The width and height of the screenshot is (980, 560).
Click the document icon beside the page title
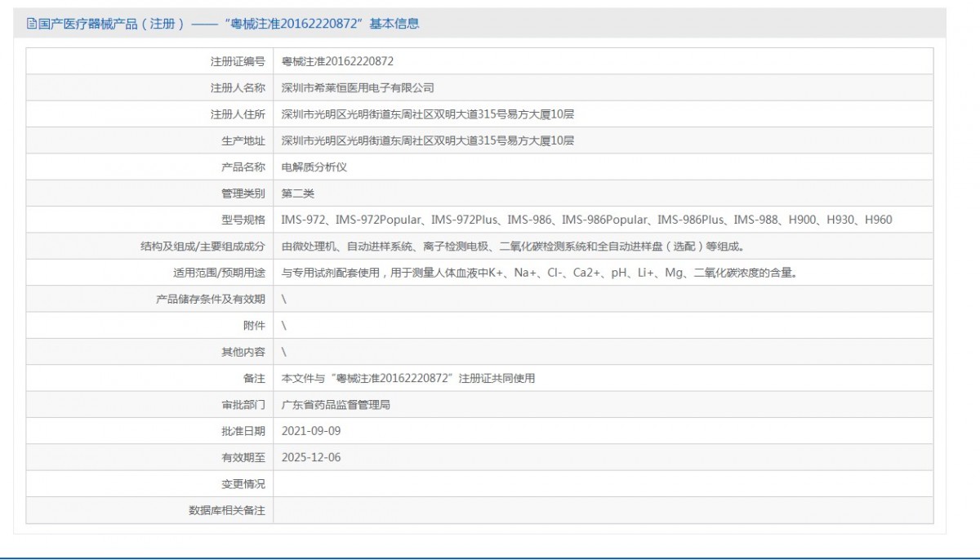coord(32,24)
